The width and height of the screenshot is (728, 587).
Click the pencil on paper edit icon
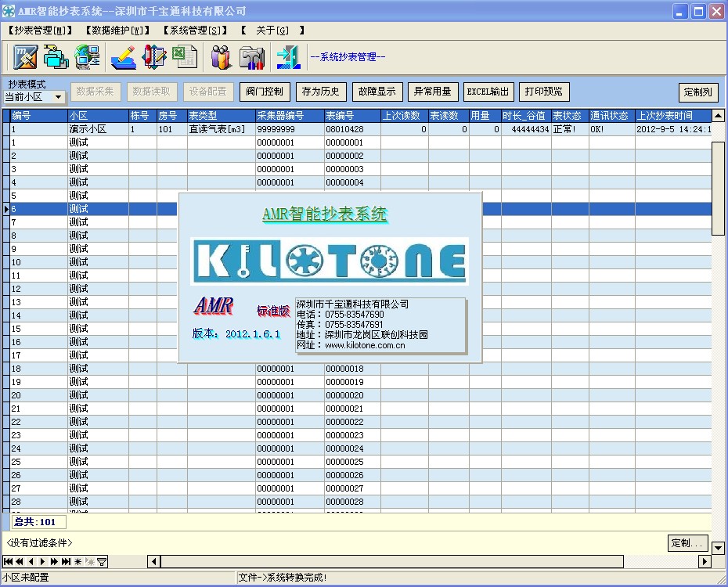124,57
